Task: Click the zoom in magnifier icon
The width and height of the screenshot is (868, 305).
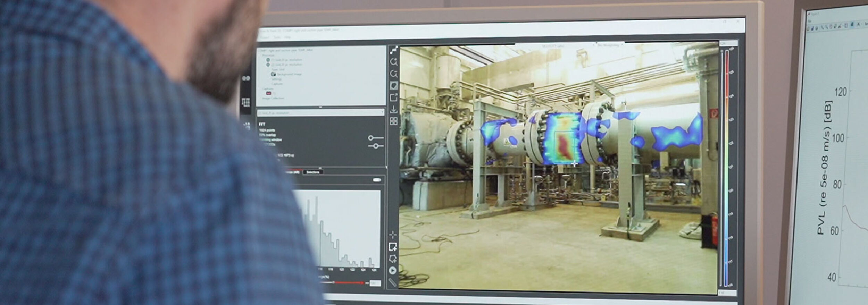Action: [x=393, y=62]
